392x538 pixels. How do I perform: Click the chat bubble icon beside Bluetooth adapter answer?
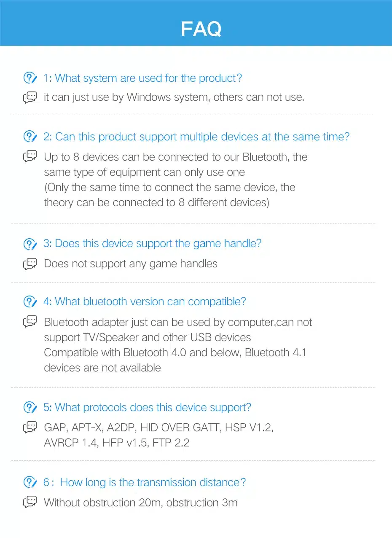pos(30,322)
